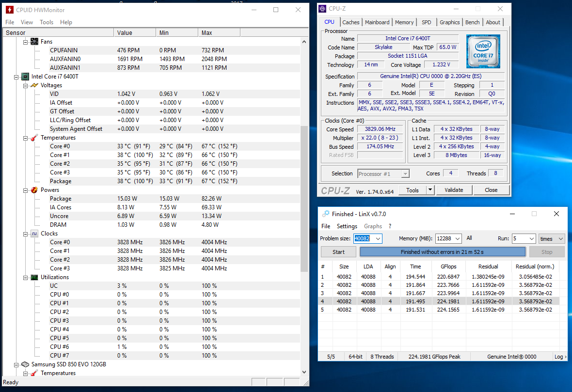Click the Intel Core i7 logo in CPU-Z
The height and width of the screenshot is (392, 572).
(483, 51)
